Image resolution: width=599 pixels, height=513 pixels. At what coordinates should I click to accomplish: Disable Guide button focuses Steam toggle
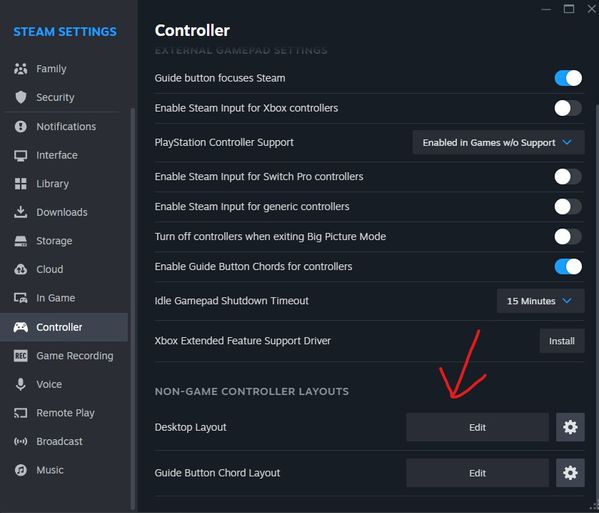pyautogui.click(x=568, y=78)
